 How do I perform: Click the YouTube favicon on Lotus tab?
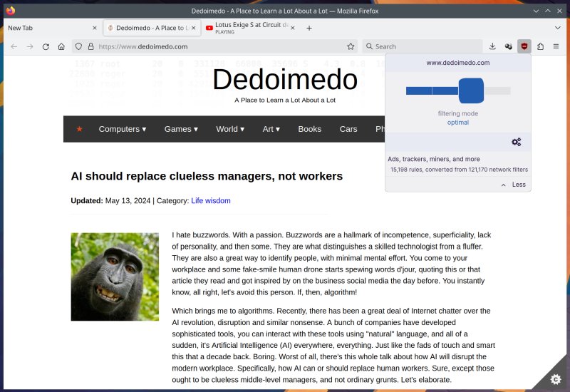point(209,28)
